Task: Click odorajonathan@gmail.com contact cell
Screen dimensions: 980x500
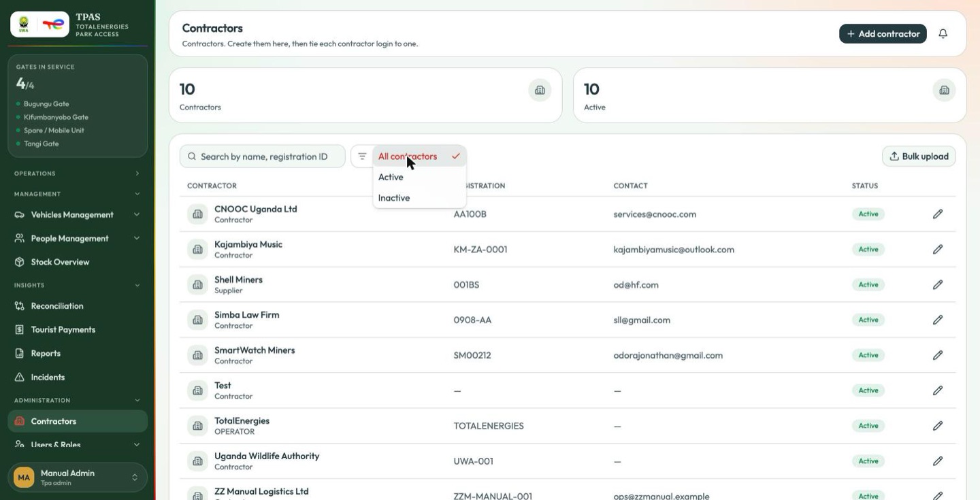Action: point(668,355)
